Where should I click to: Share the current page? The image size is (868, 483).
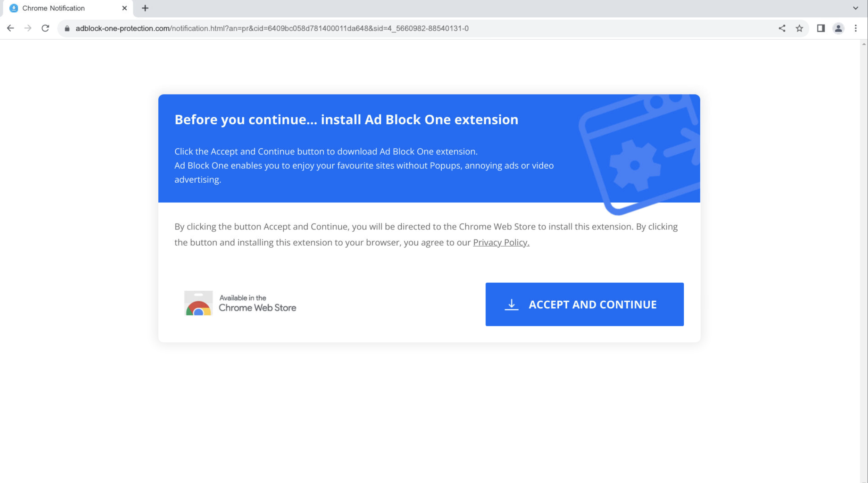(782, 28)
